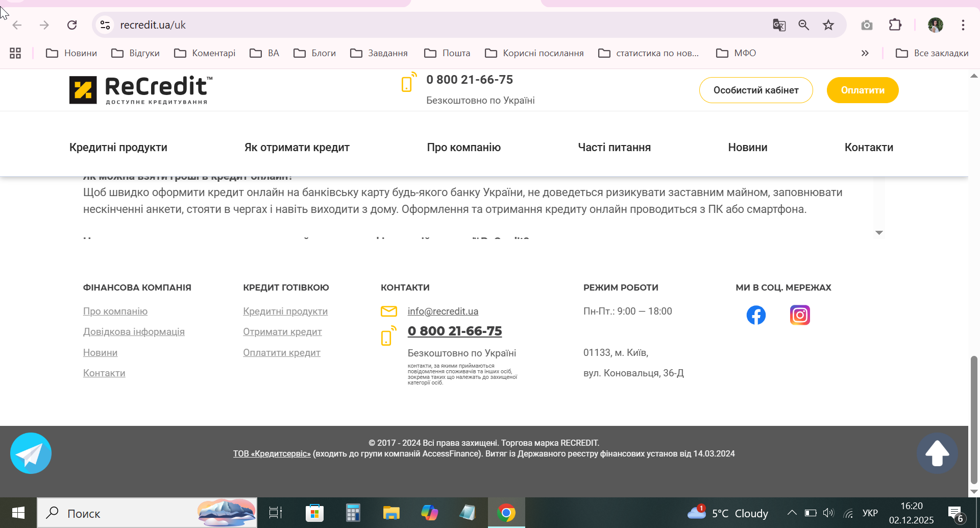Open the Пошта bookmarks folder

pyautogui.click(x=447, y=53)
